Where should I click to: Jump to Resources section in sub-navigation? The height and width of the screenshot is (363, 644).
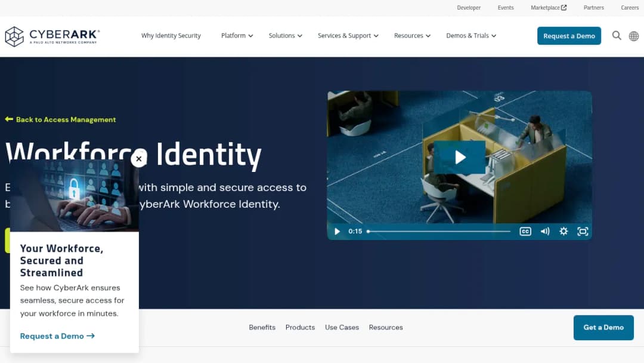point(386,327)
